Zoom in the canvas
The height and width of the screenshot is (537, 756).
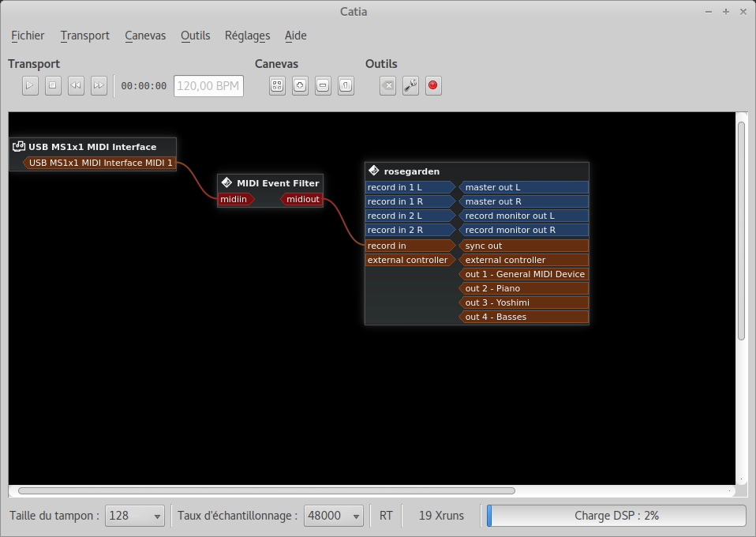pos(300,85)
